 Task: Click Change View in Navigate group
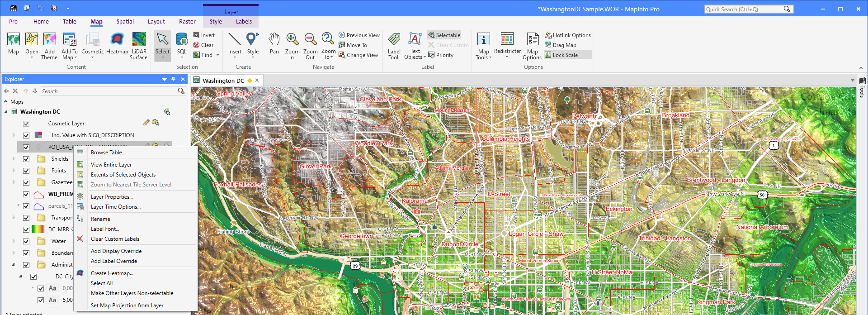click(x=358, y=55)
